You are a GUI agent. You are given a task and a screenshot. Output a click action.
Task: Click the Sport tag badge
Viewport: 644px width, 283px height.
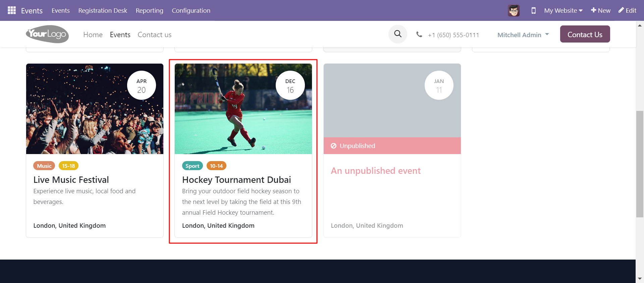(x=192, y=166)
